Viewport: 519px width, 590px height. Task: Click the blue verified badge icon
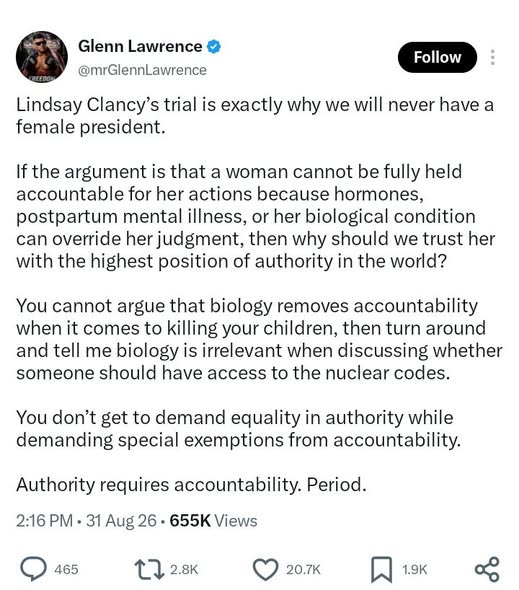click(214, 47)
